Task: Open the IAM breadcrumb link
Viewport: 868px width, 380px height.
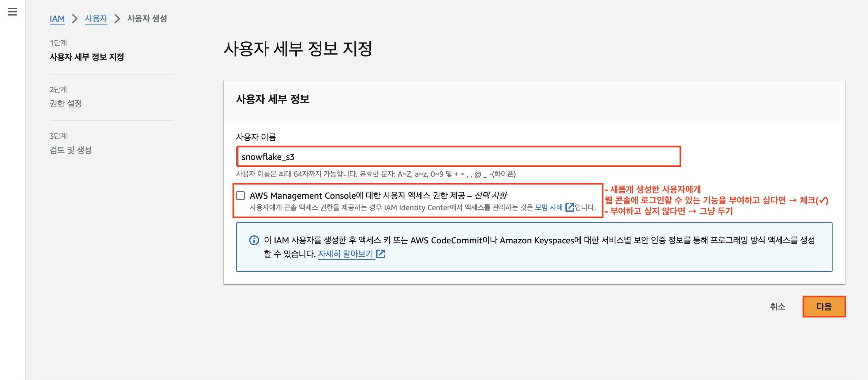Action: [x=57, y=19]
